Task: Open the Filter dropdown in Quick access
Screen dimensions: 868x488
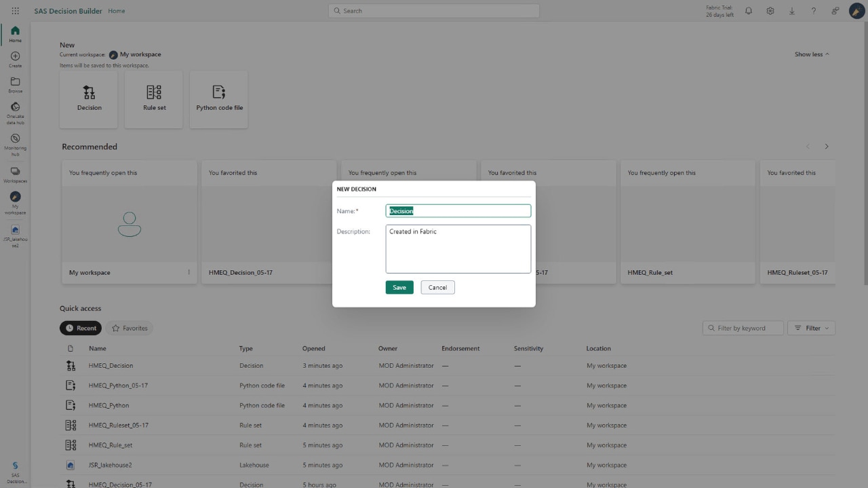Action: pyautogui.click(x=811, y=328)
